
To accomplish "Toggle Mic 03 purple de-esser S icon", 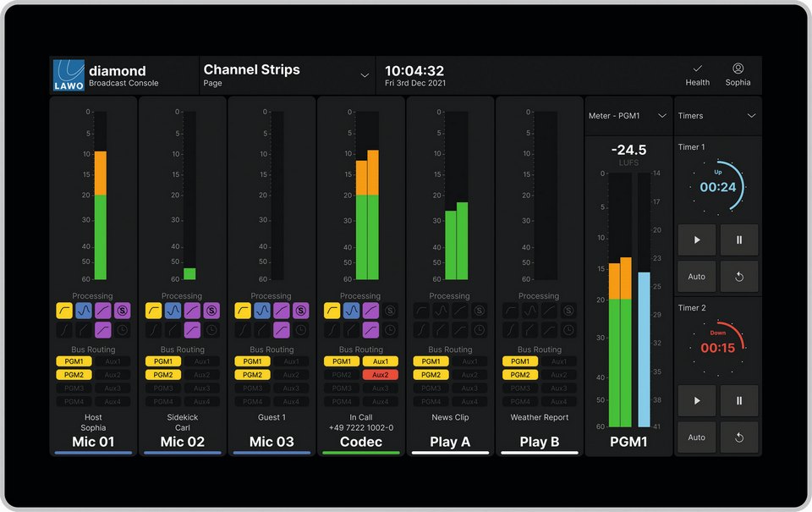I will point(301,311).
